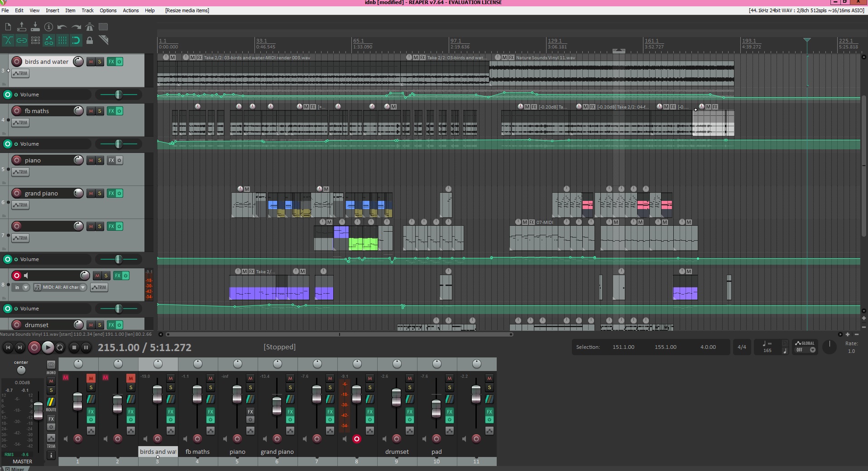Go to project end in transport
This screenshot has width=868, height=471.
point(20,347)
